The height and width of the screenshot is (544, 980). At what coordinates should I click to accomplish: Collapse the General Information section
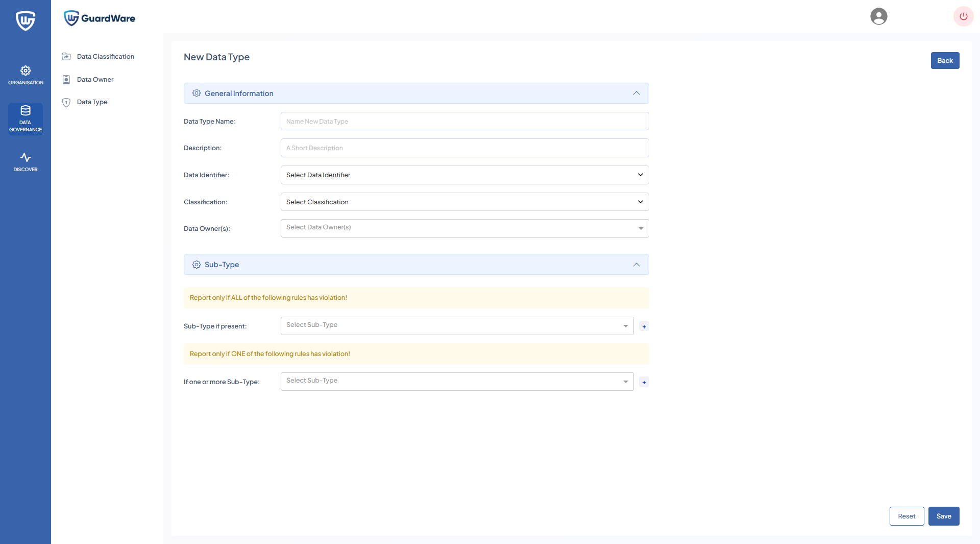click(x=636, y=93)
